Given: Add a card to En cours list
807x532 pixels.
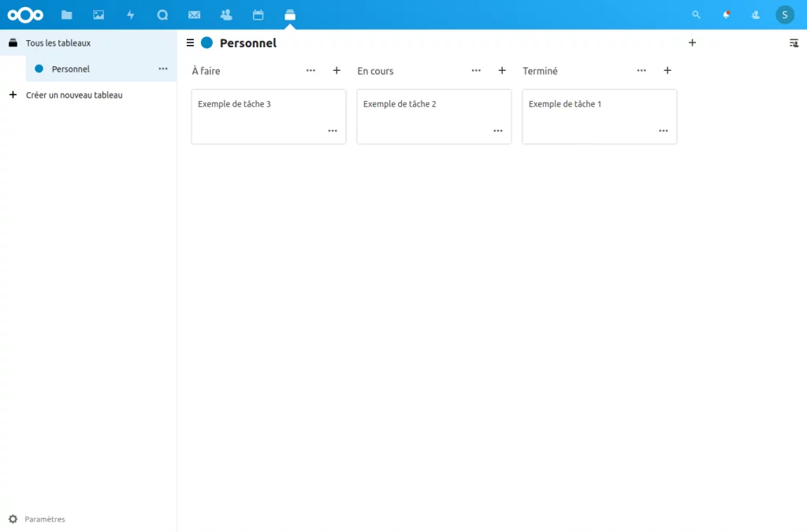Looking at the screenshot, I should click(x=502, y=70).
